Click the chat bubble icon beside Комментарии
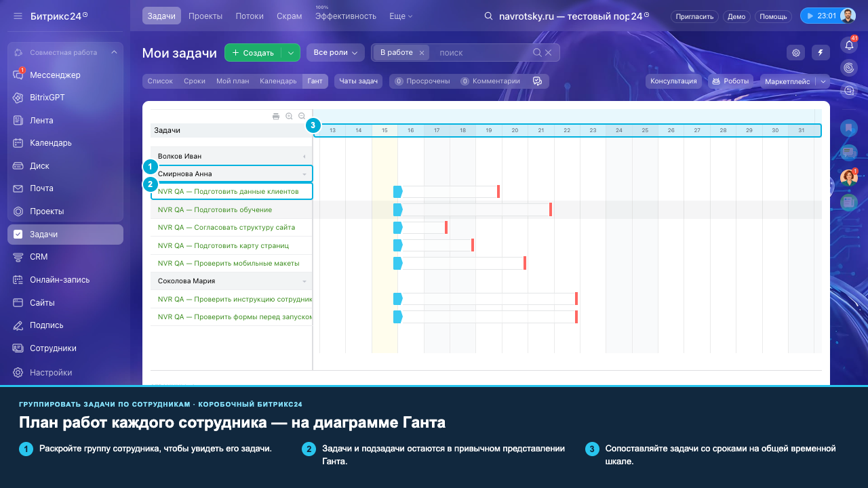This screenshot has height=488, width=868. pyautogui.click(x=538, y=81)
